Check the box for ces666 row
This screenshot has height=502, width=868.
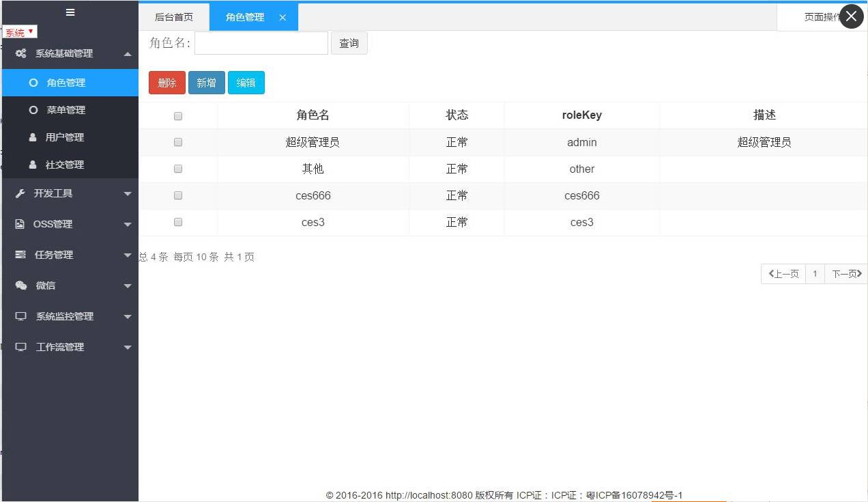point(178,195)
